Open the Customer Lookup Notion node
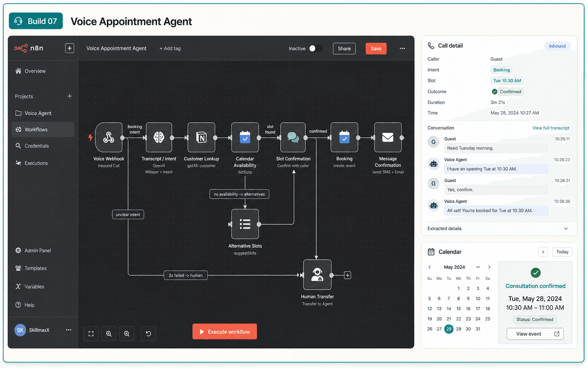The width and height of the screenshot is (588, 368). coord(201,137)
